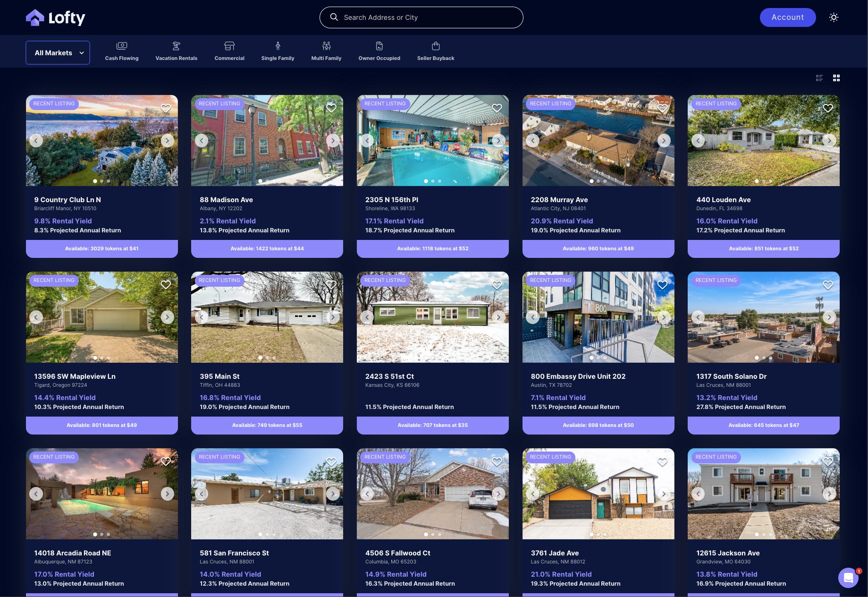This screenshot has width=868, height=597.
Task: Open the chat support bubble
Action: [x=848, y=577]
